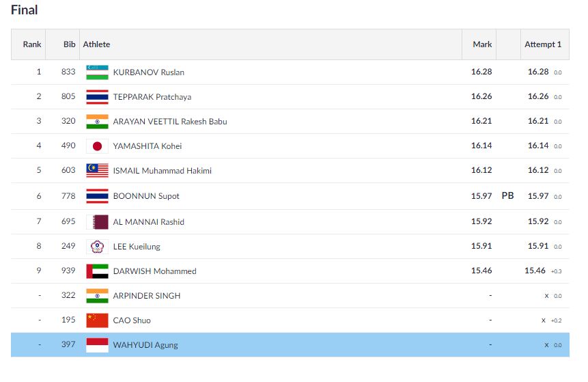The height and width of the screenshot is (382, 588).
Task: Click the Uzbekistan flag beside KURBANOV Ruslan
Action: (97, 72)
